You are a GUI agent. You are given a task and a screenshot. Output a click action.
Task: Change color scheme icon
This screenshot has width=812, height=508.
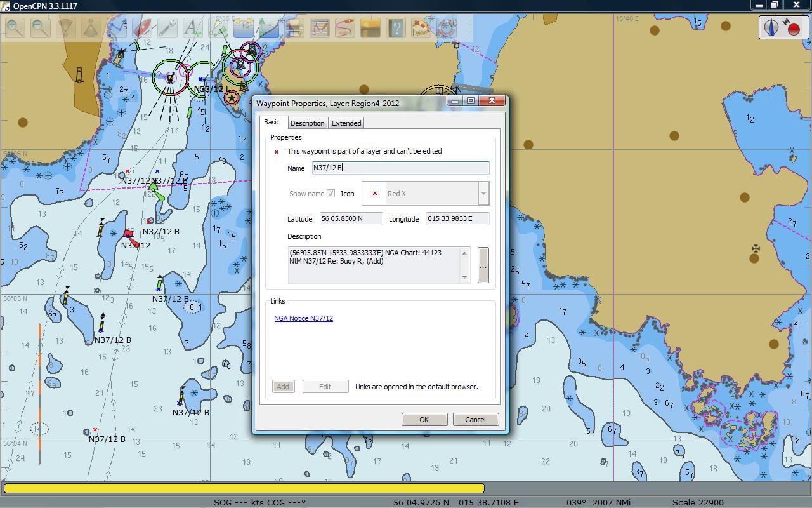click(x=370, y=28)
